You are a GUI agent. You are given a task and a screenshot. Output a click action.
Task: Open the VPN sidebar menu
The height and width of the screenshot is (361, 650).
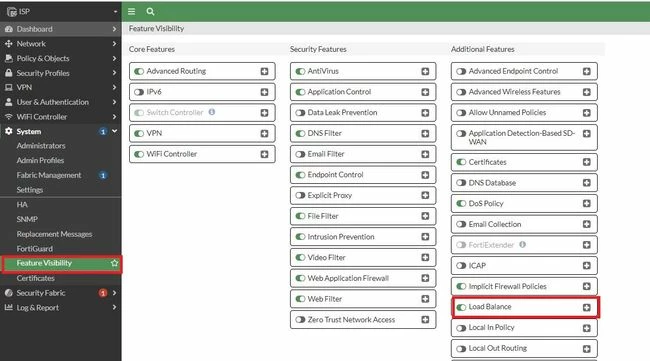(x=61, y=87)
